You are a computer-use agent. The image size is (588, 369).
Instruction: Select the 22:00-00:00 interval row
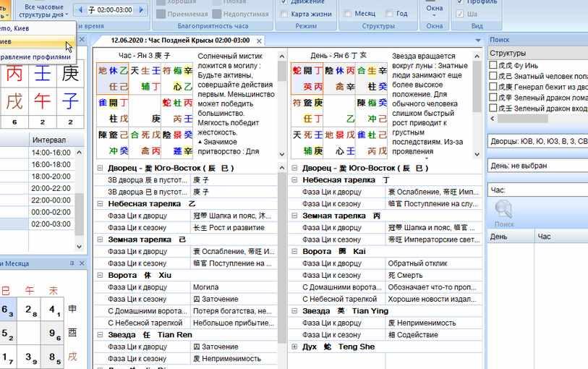(x=50, y=200)
